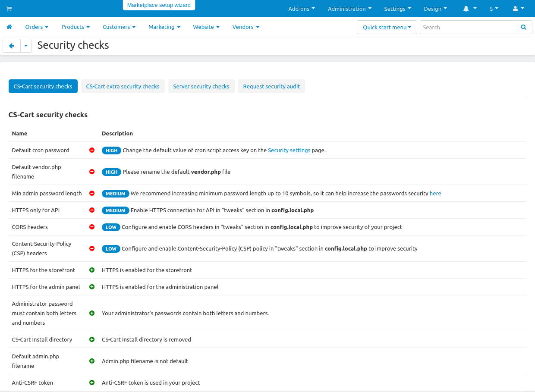The height and width of the screenshot is (392, 535).
Task: Open the currency dollar menu
Action: [494, 9]
